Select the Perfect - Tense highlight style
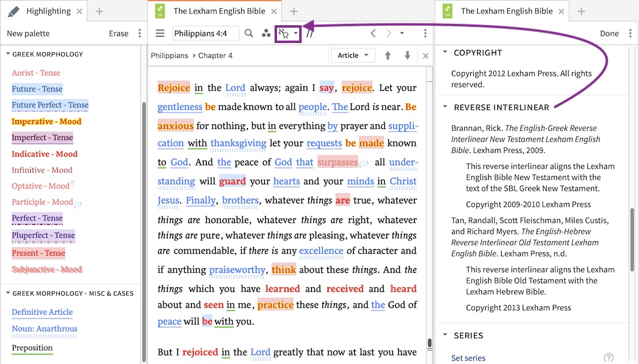This screenshot has width=639, height=364. click(x=37, y=218)
